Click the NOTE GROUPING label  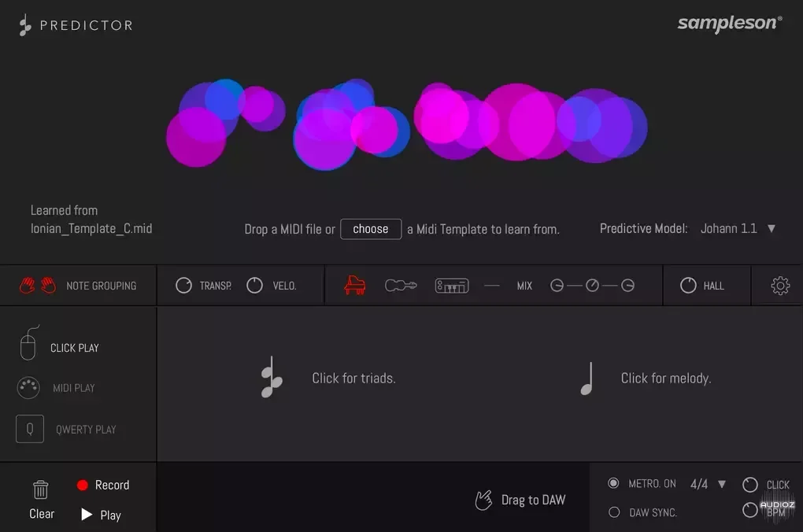click(102, 286)
